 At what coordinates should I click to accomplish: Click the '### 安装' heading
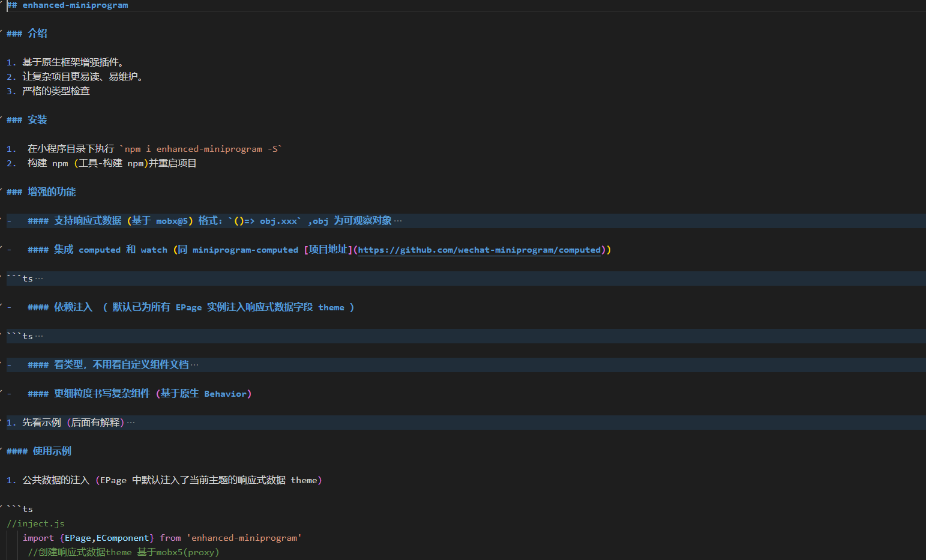(27, 120)
